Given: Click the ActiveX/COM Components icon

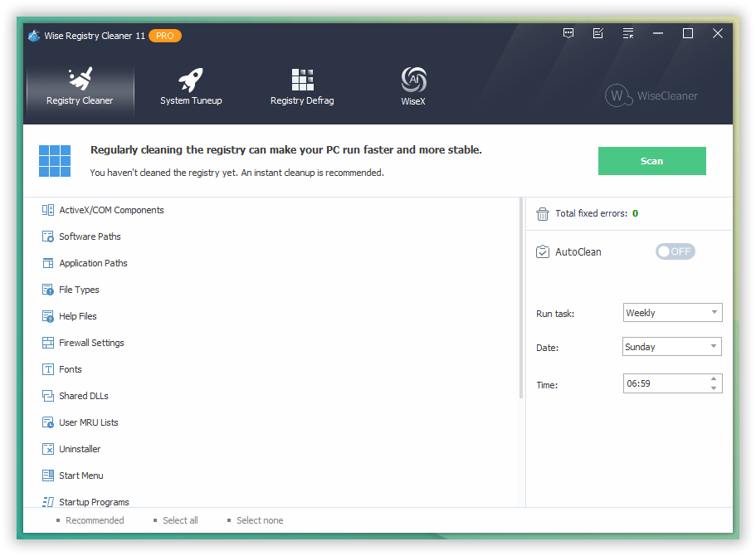Looking at the screenshot, I should 48,210.
